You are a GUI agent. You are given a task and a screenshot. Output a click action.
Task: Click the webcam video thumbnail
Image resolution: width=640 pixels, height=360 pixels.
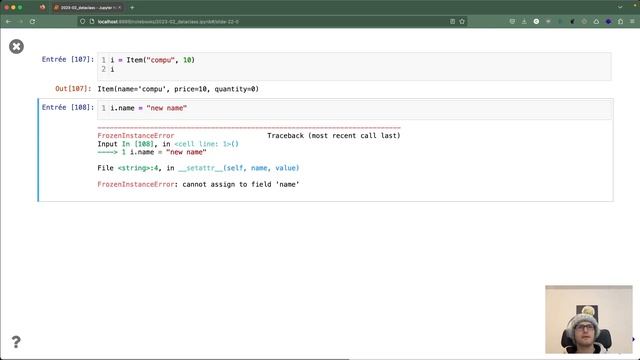point(589,319)
